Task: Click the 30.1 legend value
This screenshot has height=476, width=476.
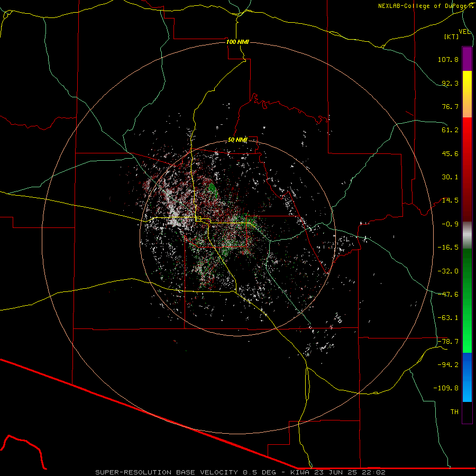Action: (x=450, y=177)
